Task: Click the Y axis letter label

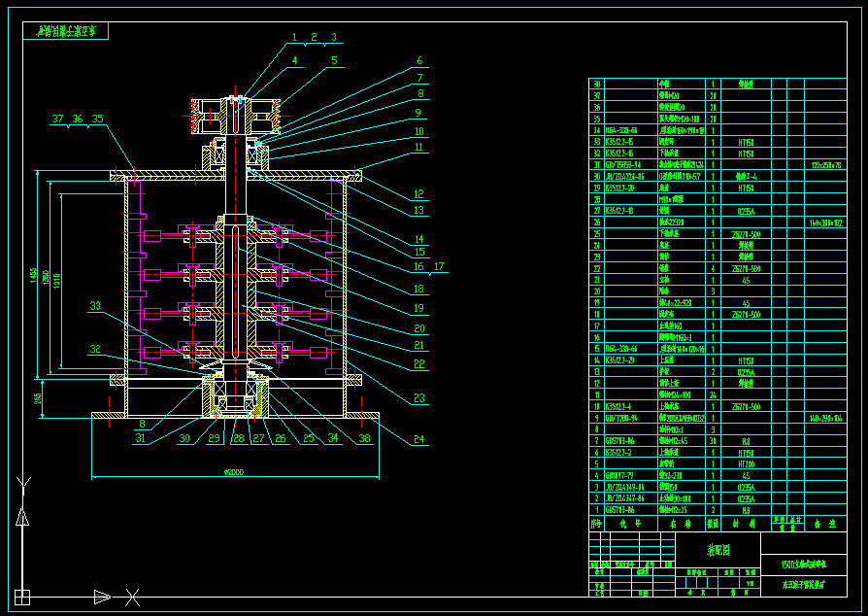Action: (x=21, y=484)
